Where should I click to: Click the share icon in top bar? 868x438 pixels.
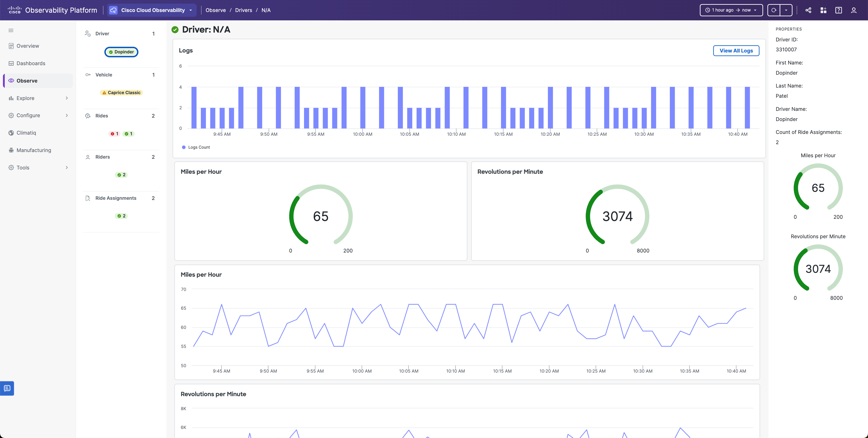[808, 10]
